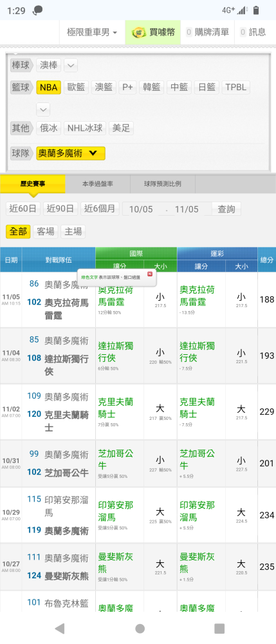The height and width of the screenshot is (644, 276).
Task: Click 印第安那溜馬 in matchup column
Action: (66, 506)
